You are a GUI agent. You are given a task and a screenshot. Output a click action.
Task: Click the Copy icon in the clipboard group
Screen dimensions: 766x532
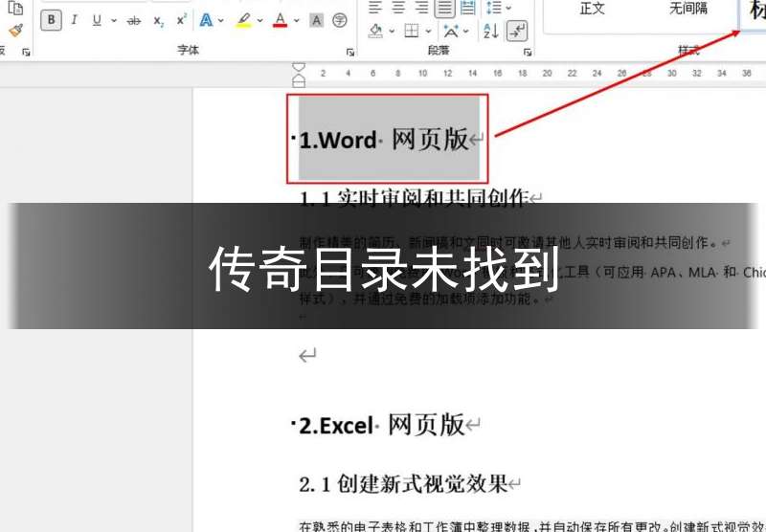click(x=15, y=8)
